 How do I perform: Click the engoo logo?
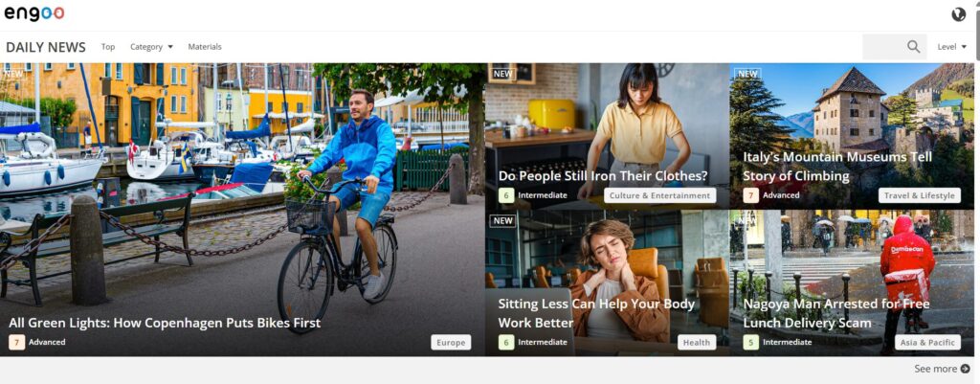tap(34, 13)
